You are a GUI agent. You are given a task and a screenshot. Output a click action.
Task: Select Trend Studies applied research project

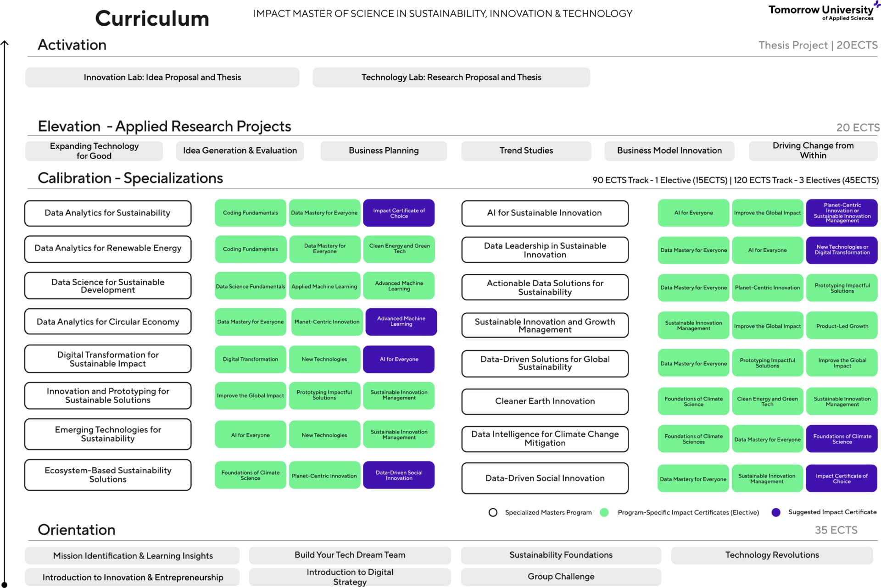(x=526, y=150)
